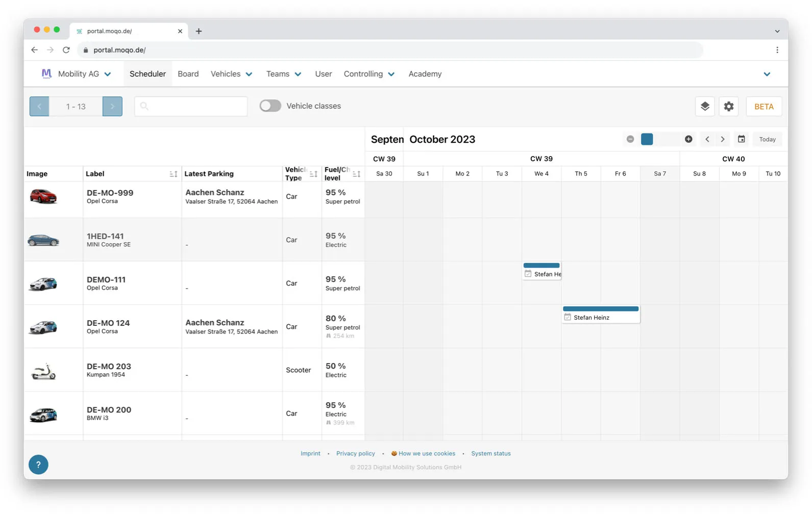Open the help question mark button
812x516 pixels.
[38, 465]
